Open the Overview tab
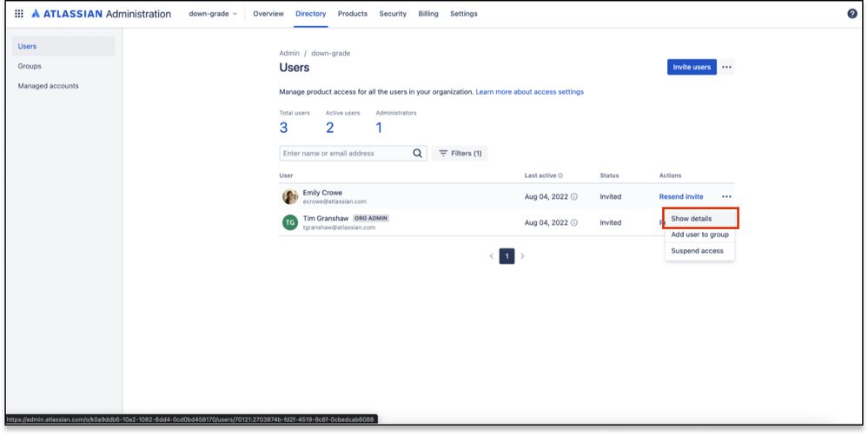Image resolution: width=868 pixels, height=435 pixels. [268, 14]
